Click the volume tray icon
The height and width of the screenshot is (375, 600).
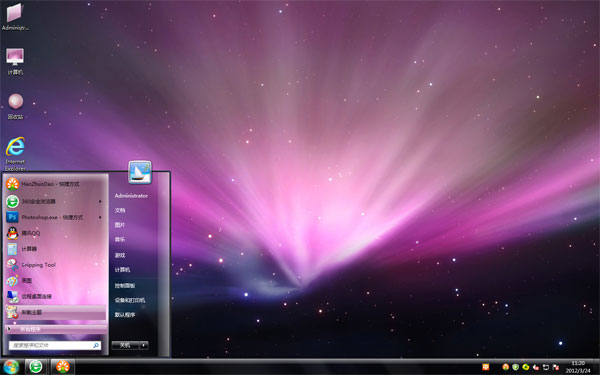click(x=536, y=367)
